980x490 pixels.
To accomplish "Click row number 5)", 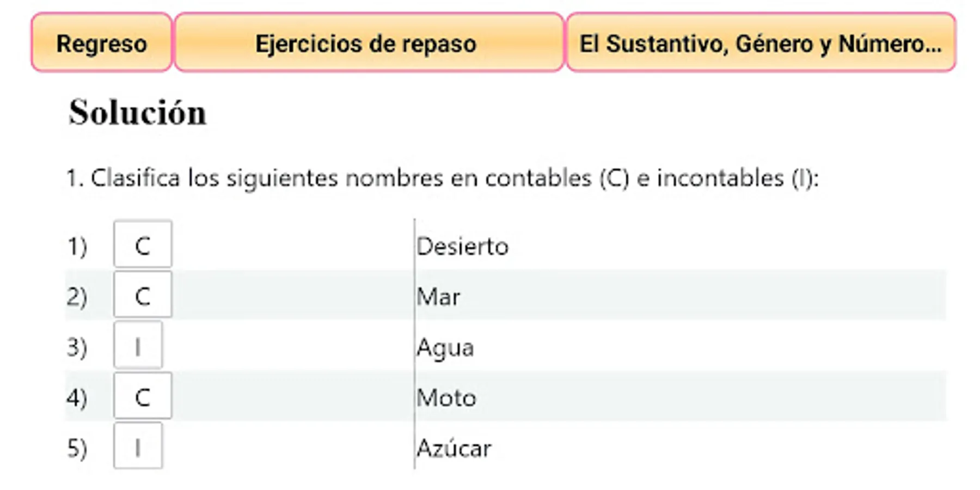I will click(x=77, y=449).
